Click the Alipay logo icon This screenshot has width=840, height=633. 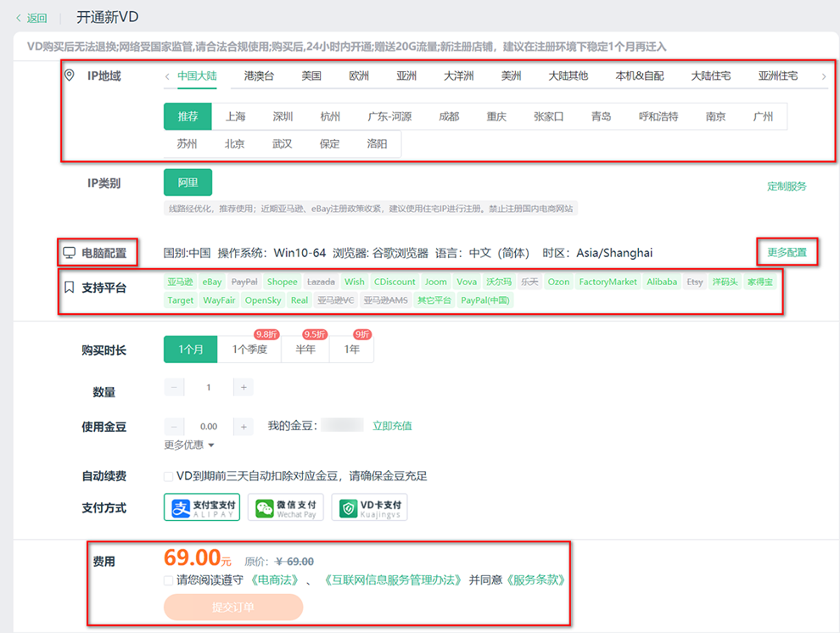181,507
